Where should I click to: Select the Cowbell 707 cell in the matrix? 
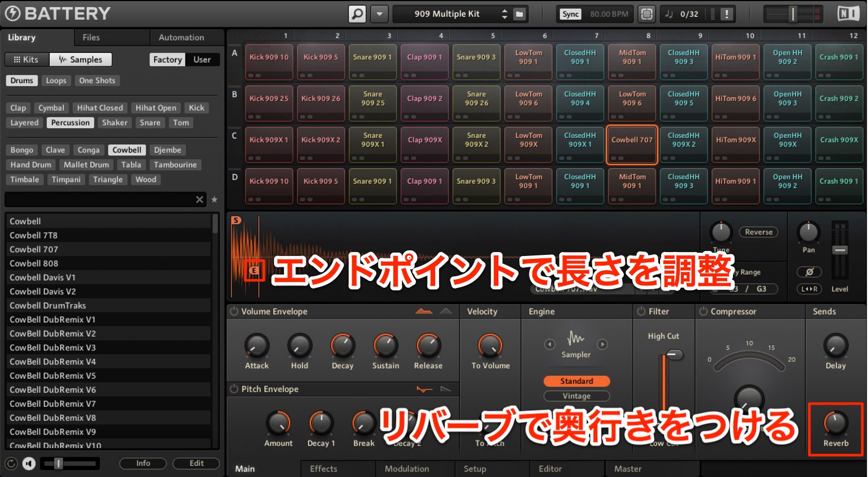pyautogui.click(x=632, y=145)
